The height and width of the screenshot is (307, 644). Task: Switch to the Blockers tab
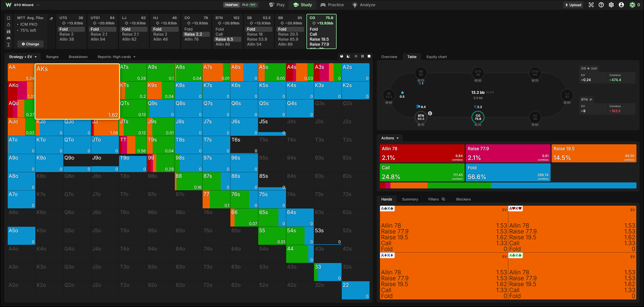point(463,199)
